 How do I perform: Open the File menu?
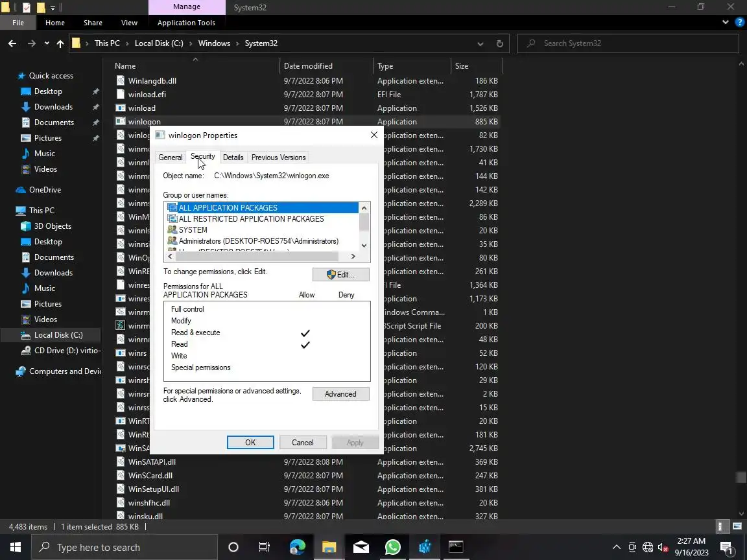click(x=18, y=23)
